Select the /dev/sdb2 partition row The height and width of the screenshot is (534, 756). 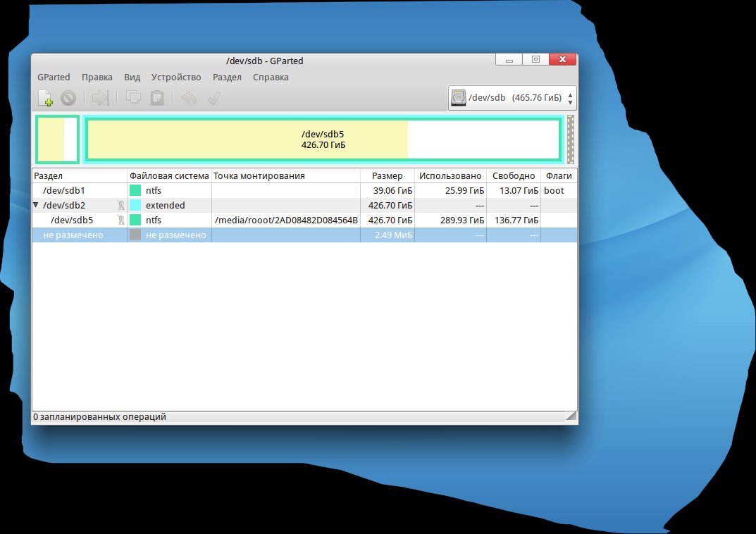[304, 205]
